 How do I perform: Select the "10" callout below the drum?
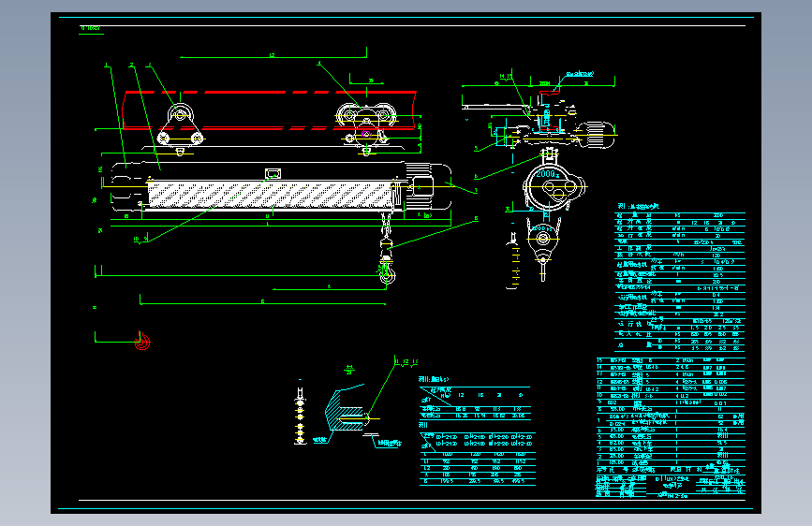click(136, 240)
